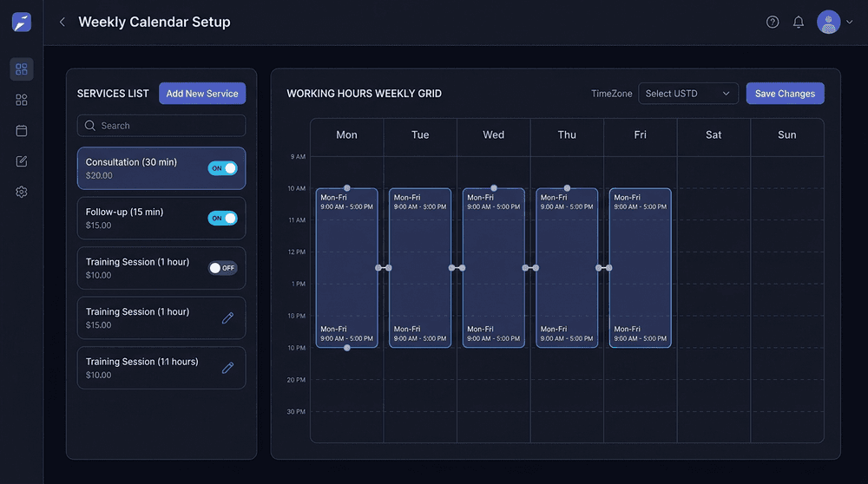
Task: Select the Follow-up (15 min) service name
Action: (124, 212)
